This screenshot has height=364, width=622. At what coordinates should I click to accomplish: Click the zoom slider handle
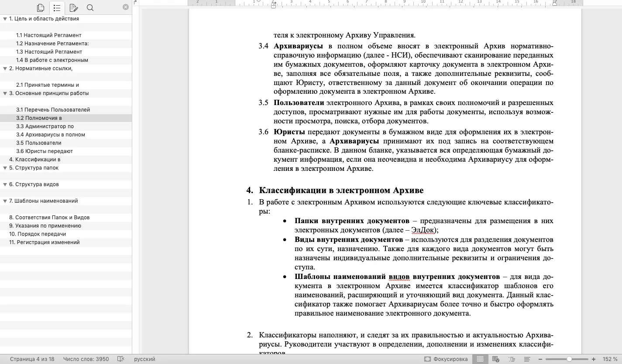point(569,359)
